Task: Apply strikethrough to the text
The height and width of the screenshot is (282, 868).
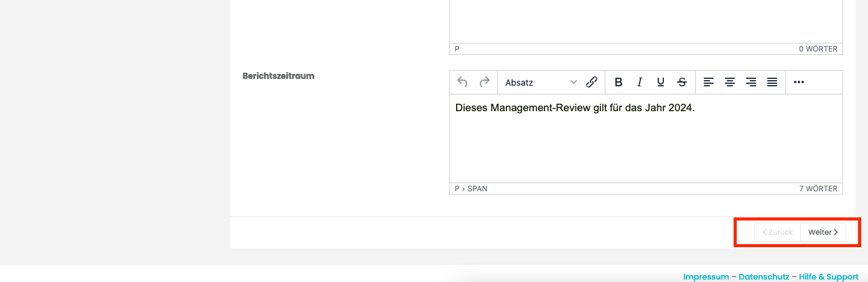Action: 682,82
